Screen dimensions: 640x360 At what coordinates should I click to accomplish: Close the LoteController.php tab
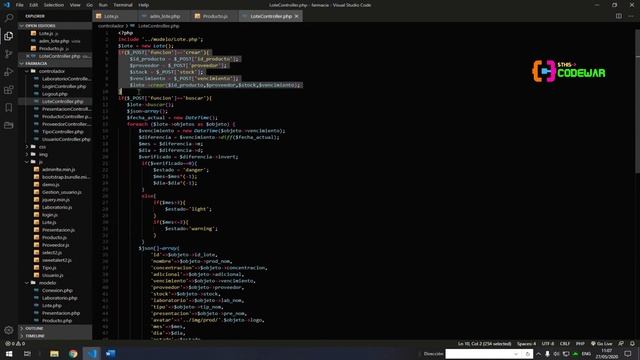(x=297, y=16)
